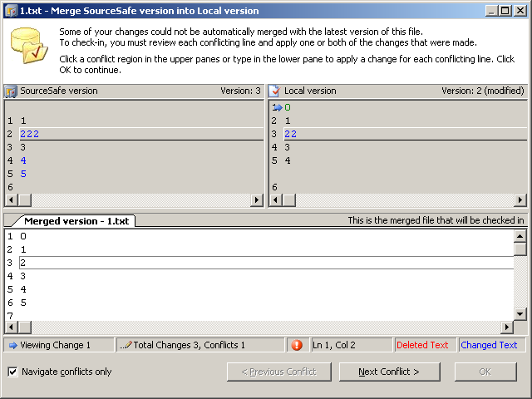Image resolution: width=532 pixels, height=399 pixels.
Task: Click the database merge icon in header
Action: click(x=29, y=47)
